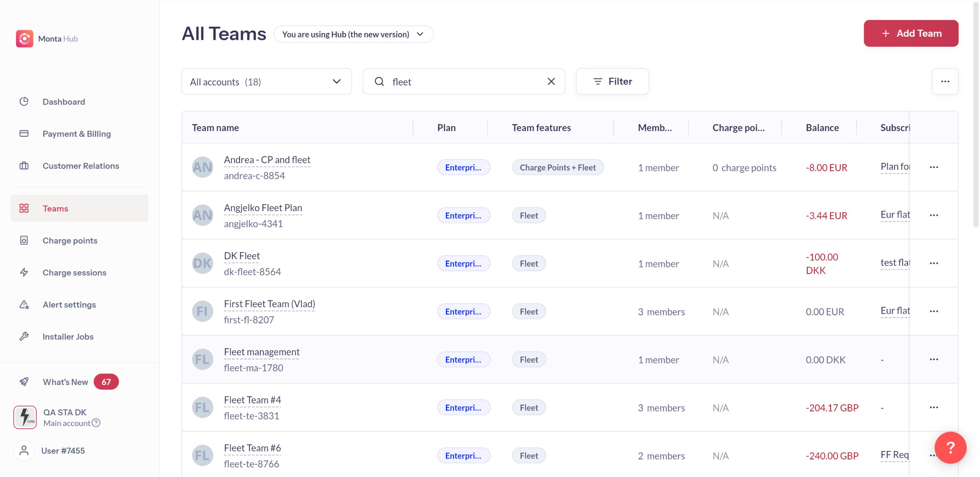
Task: Expand the All accounts (18) dropdown
Action: coord(266,82)
